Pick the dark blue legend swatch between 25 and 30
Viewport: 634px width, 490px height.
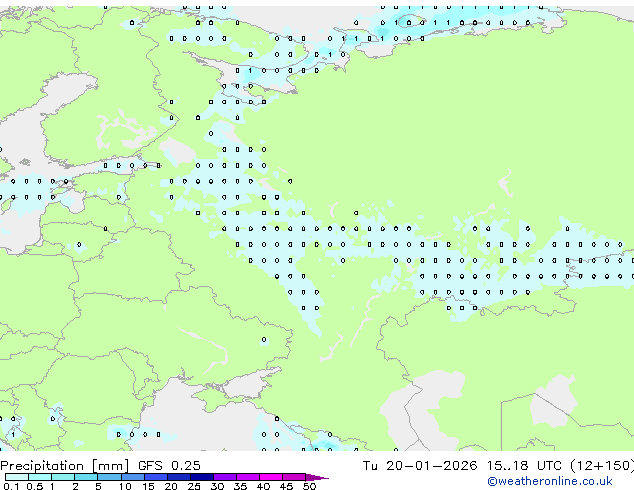point(202,477)
